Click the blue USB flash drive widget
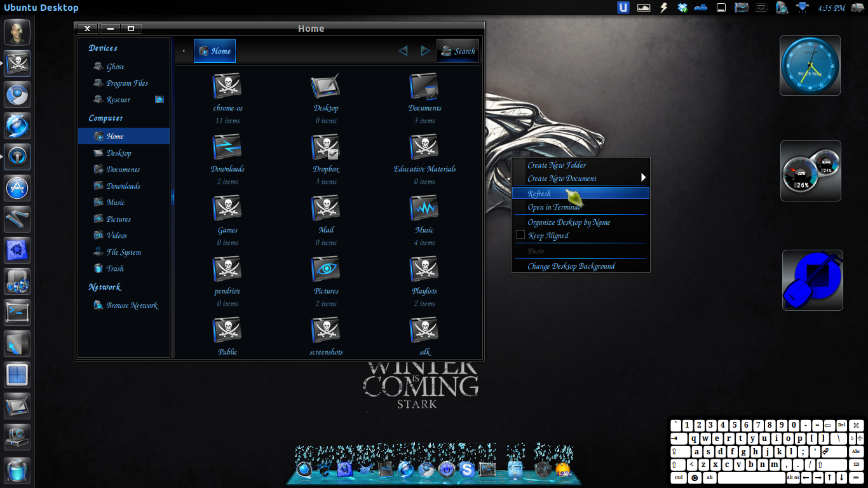The image size is (868, 488). pos(813,280)
